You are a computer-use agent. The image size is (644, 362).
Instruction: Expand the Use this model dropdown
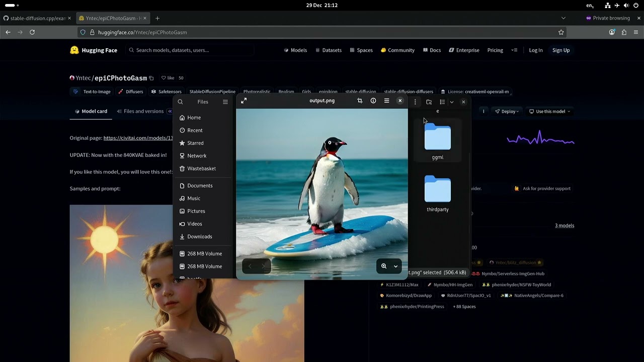click(550, 112)
